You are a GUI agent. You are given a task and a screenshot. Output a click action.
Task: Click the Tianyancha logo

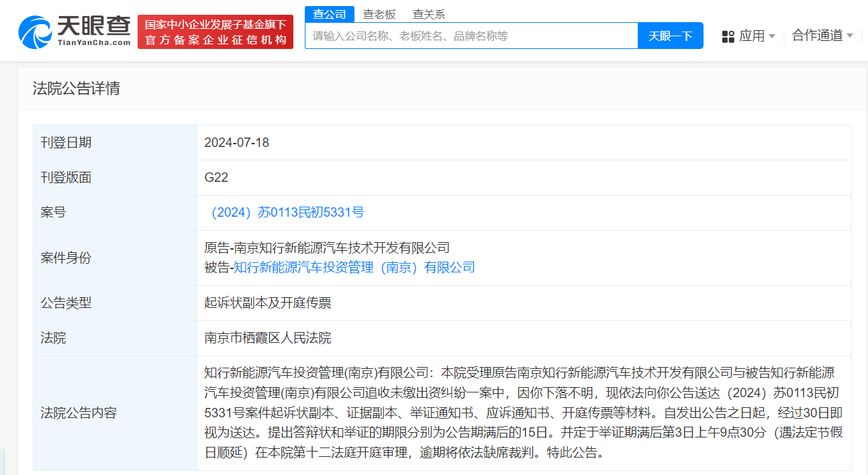[x=74, y=31]
